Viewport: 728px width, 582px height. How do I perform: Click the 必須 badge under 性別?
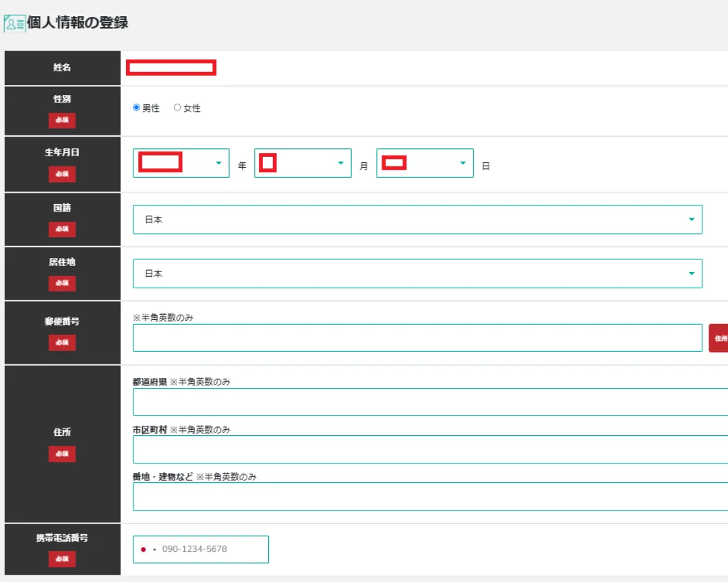pos(62,120)
